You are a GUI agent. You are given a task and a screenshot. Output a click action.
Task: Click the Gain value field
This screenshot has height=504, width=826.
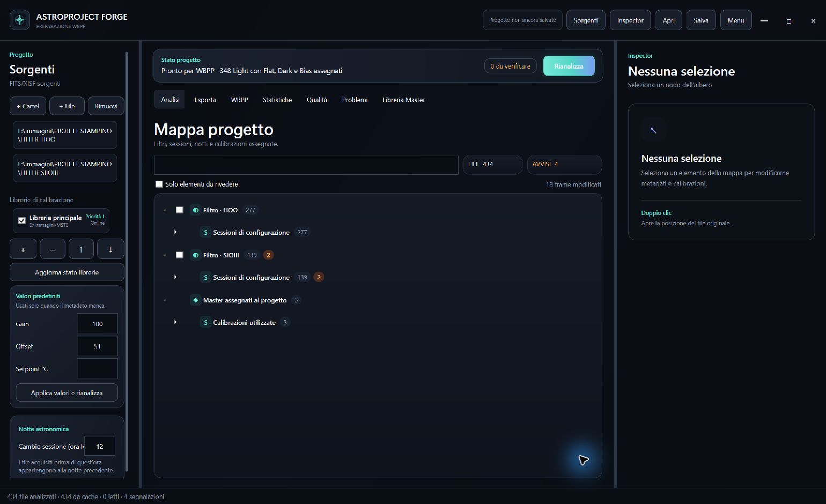coord(98,324)
